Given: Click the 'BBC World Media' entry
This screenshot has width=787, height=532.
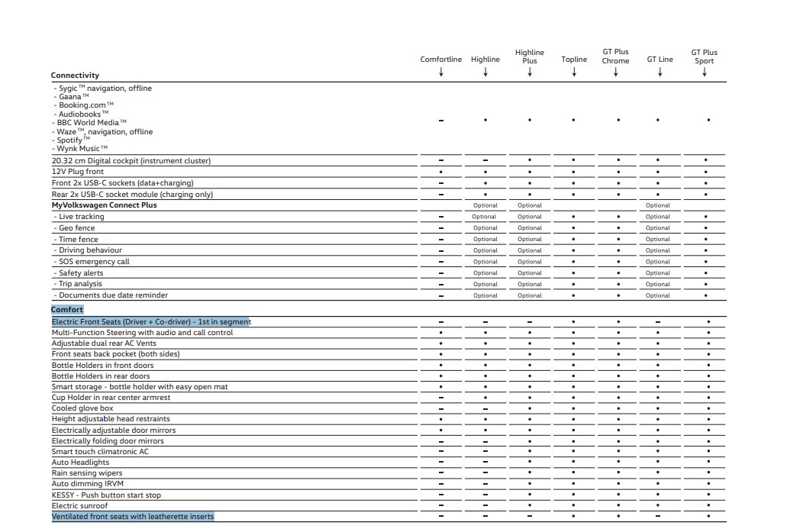Looking at the screenshot, I should coord(89,122).
